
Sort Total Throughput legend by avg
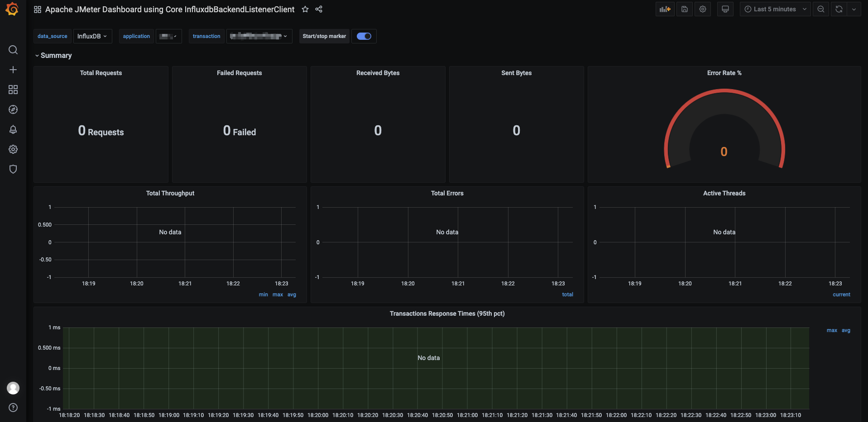tap(292, 294)
